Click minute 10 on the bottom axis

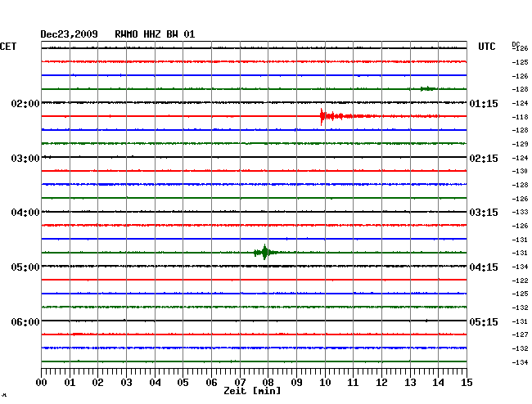[325, 383]
